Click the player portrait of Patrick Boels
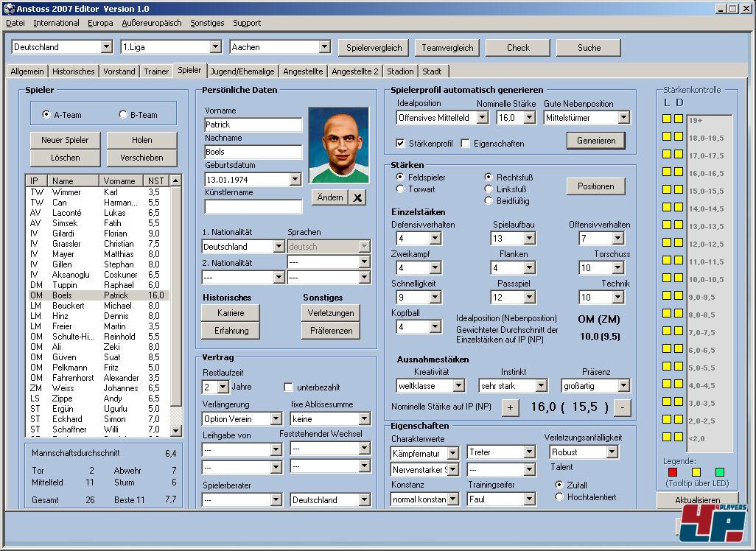Viewport: 756px width, 551px height. point(338,146)
